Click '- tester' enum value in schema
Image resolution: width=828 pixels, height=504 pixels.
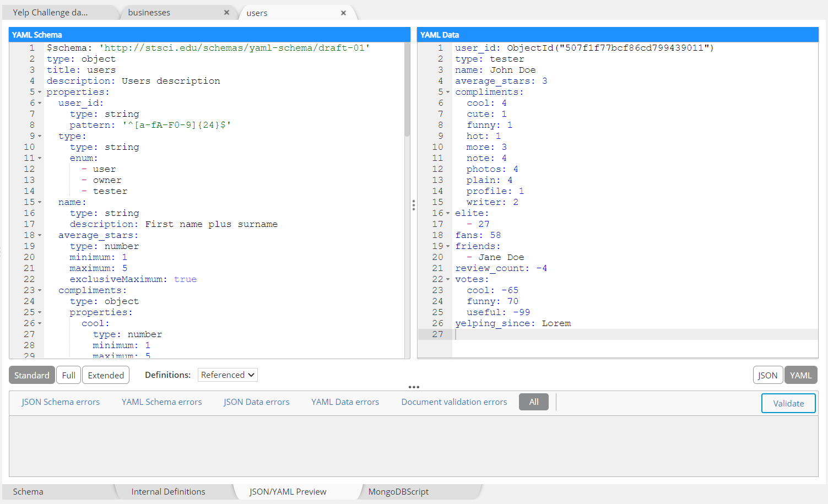pyautogui.click(x=104, y=191)
